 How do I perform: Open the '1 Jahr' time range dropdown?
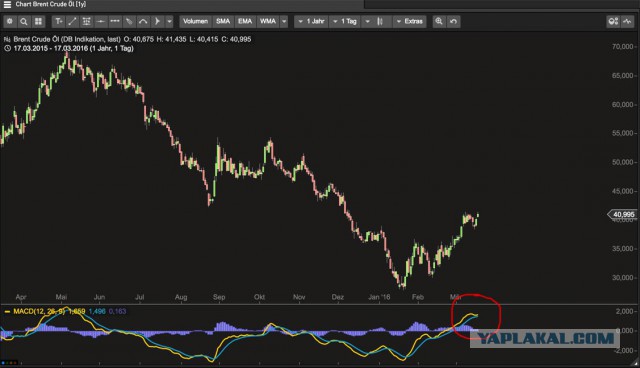point(311,21)
